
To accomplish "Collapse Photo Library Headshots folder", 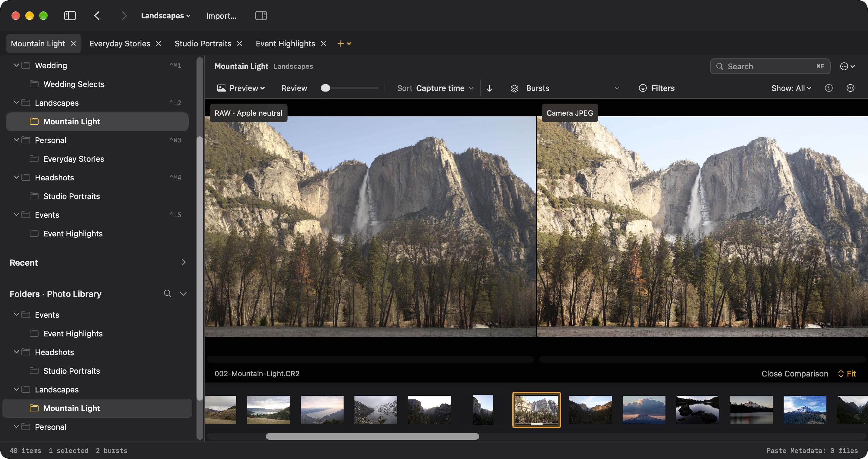I will pos(16,352).
